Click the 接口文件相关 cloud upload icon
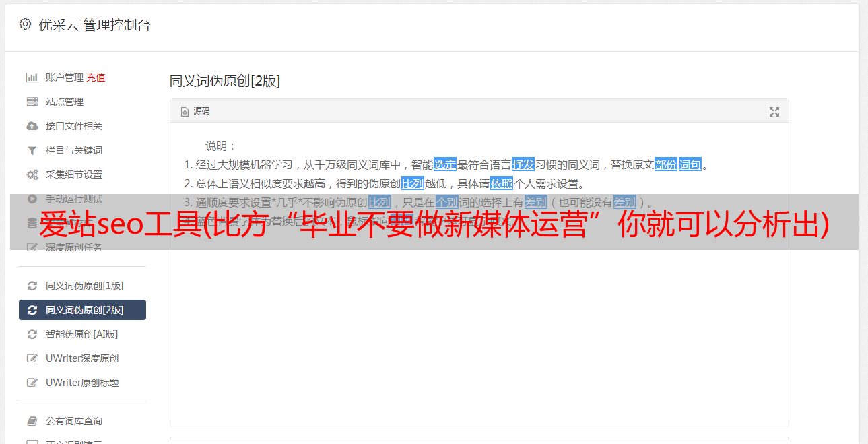This screenshot has width=868, height=444. point(32,126)
